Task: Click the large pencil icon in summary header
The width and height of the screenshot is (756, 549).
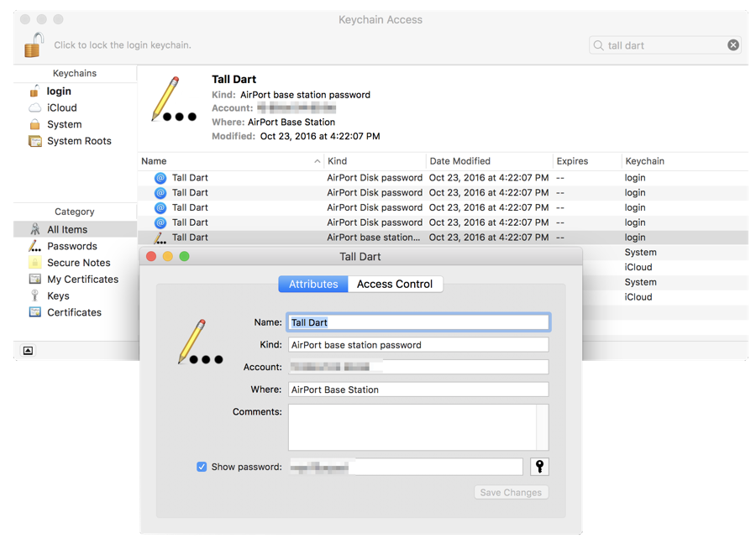Action: [174, 98]
